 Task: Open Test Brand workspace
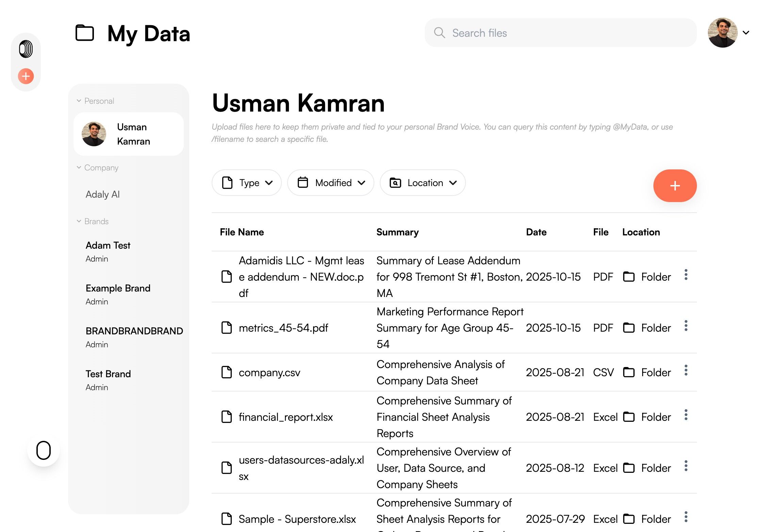click(108, 374)
